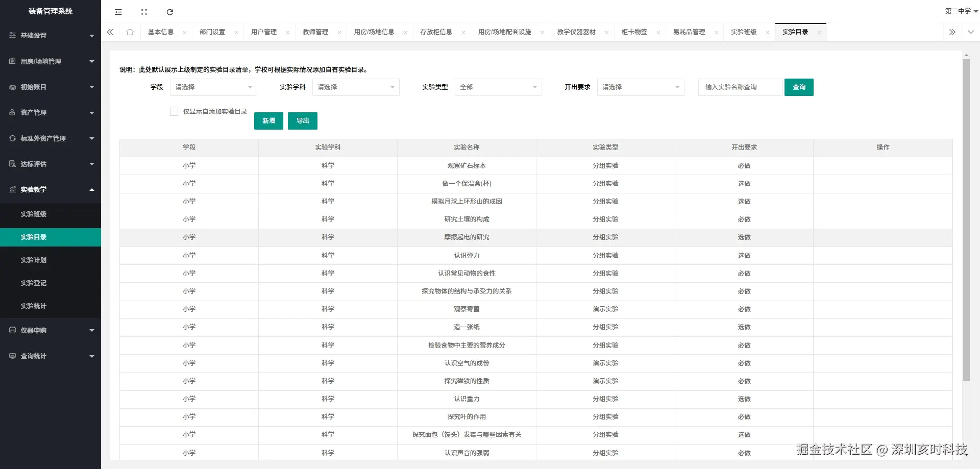Viewport: 980px width, 469px height.
Task: Close the active 实验目录 tab
Action: (x=819, y=32)
